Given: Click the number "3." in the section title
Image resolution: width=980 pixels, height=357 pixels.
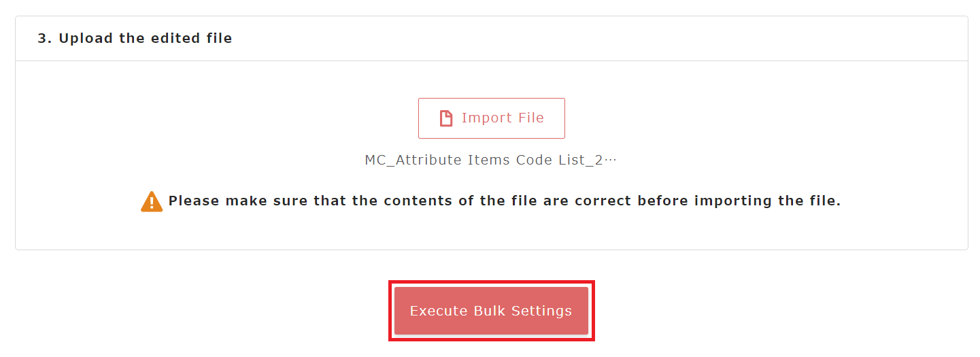Looking at the screenshot, I should [45, 39].
